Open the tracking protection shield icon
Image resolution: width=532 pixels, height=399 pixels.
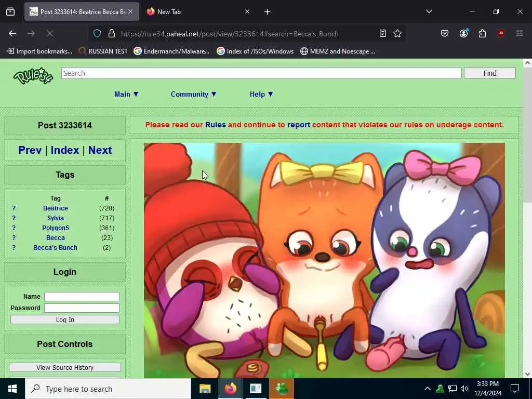tap(97, 34)
